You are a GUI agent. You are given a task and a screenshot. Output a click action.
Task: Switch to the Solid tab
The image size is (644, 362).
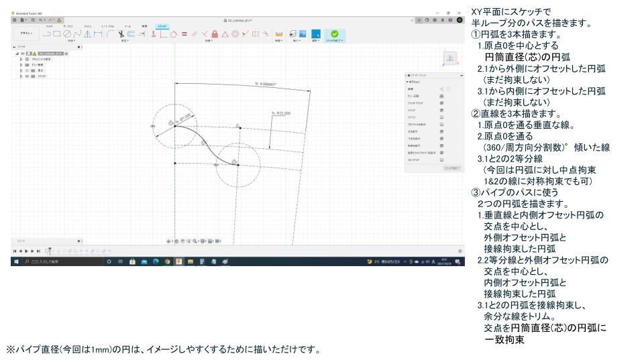tap(50, 25)
